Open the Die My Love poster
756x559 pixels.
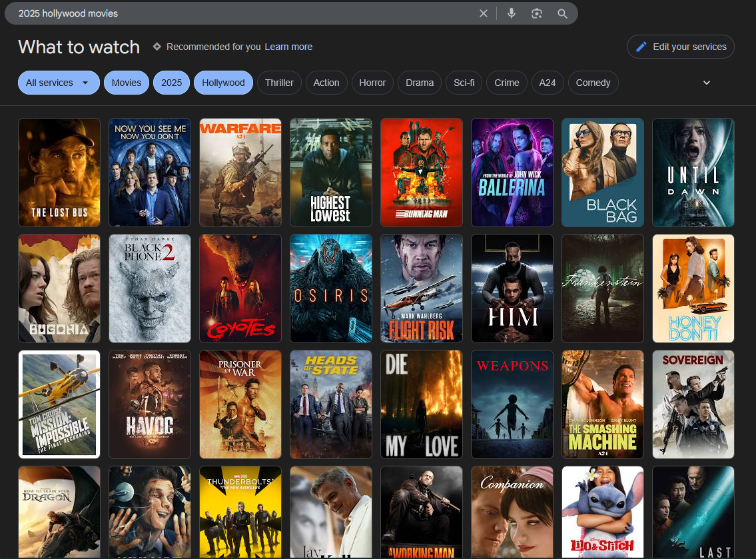(422, 404)
